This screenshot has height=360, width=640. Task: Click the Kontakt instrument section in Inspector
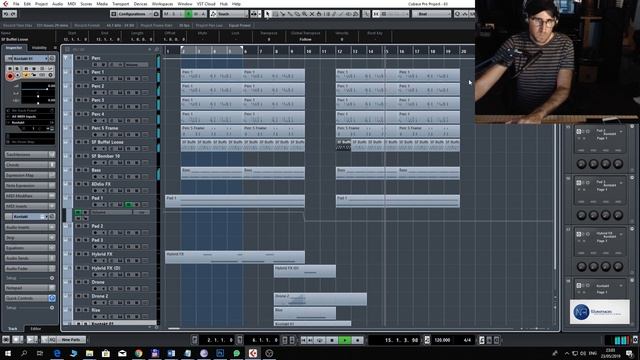30,217
